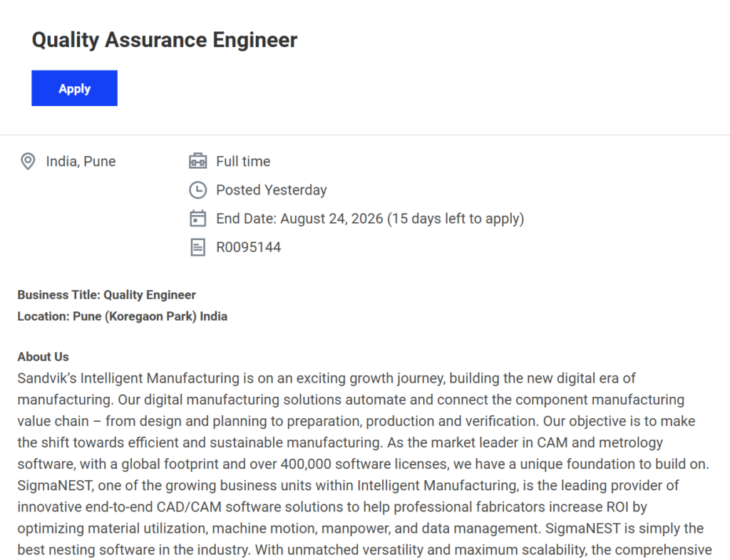This screenshot has width=730, height=560.
Task: Select the Quality Assurance Engineer heading
Action: (x=165, y=40)
